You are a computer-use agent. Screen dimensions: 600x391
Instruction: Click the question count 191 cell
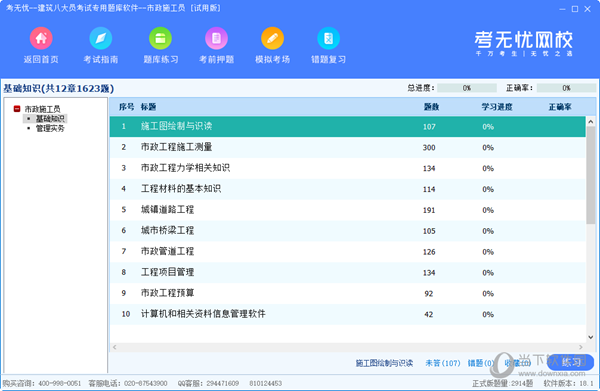429,210
